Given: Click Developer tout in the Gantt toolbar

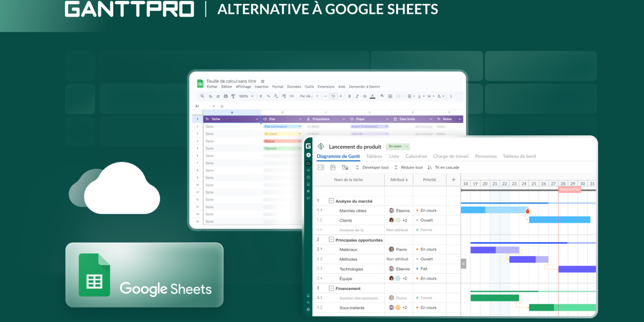Looking at the screenshot, I should [376, 167].
